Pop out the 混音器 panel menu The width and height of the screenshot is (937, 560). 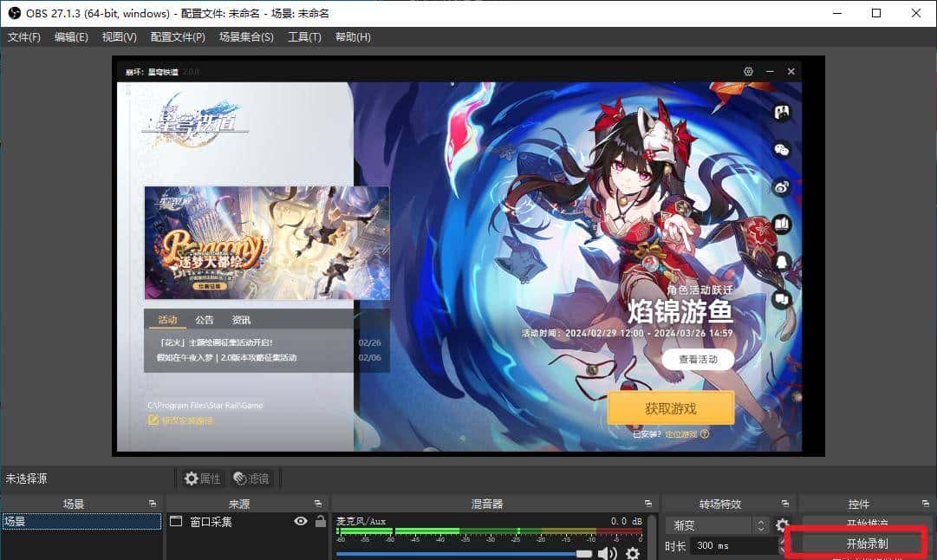[648, 503]
